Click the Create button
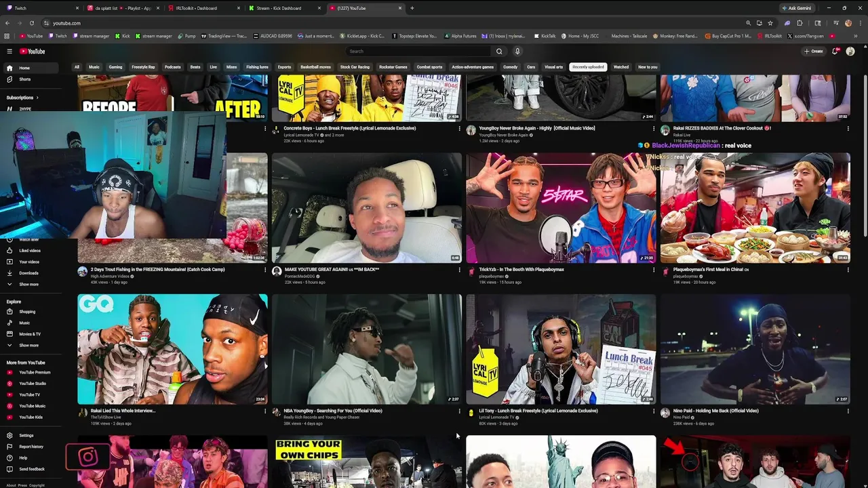 tap(814, 52)
